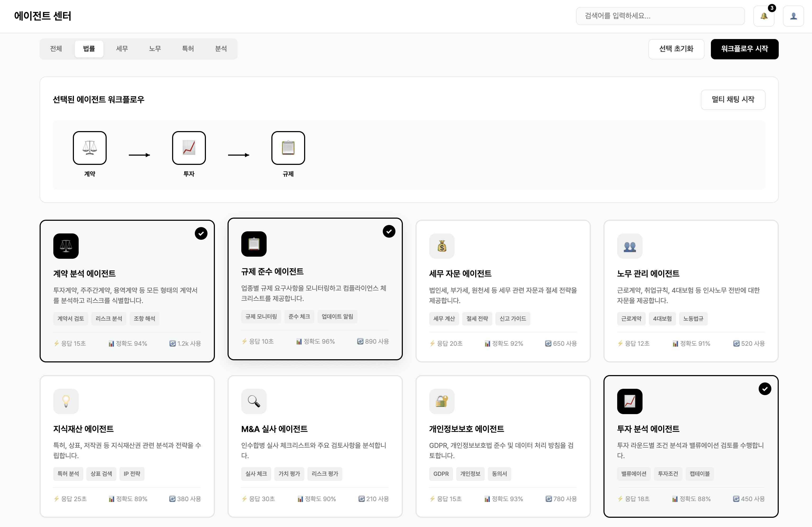Screen dimensions: 812x527
Task: Click the lock icon on 개인정보보호 에이전트
Action: click(442, 401)
